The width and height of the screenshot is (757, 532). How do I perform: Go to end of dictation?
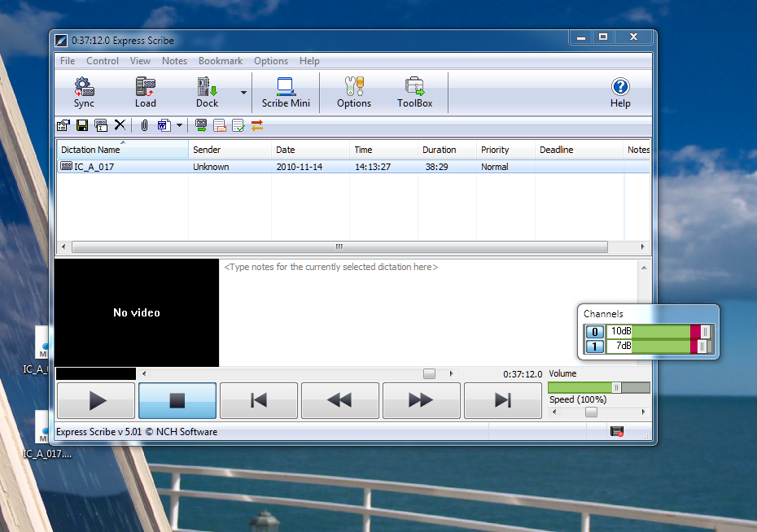(502, 400)
